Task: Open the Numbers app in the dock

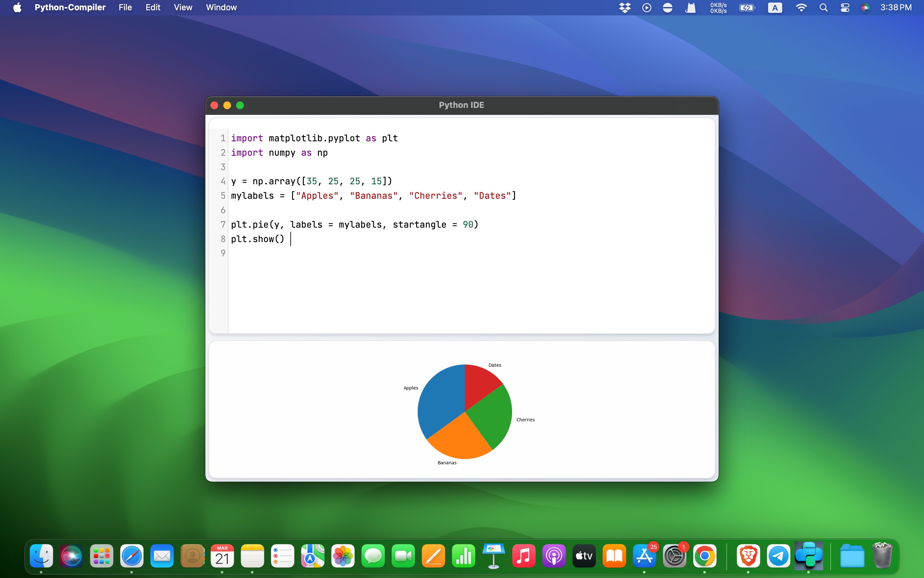Action: tap(464, 556)
